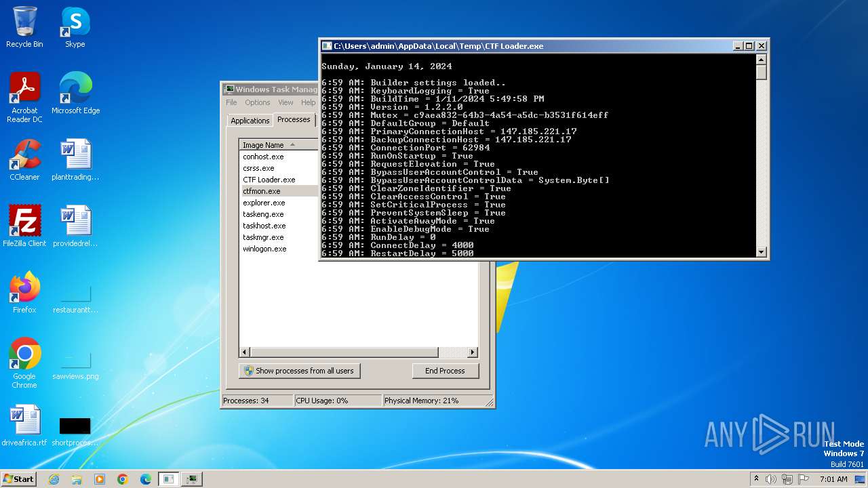
Task: Switch to the Applications tab
Action: point(250,121)
